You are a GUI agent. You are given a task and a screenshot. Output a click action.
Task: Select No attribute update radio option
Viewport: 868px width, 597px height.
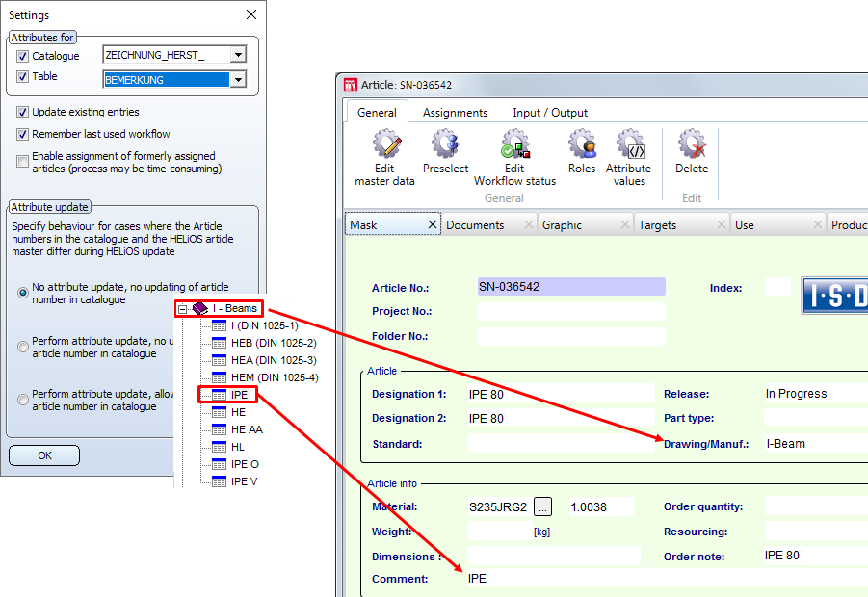pyautogui.click(x=23, y=293)
